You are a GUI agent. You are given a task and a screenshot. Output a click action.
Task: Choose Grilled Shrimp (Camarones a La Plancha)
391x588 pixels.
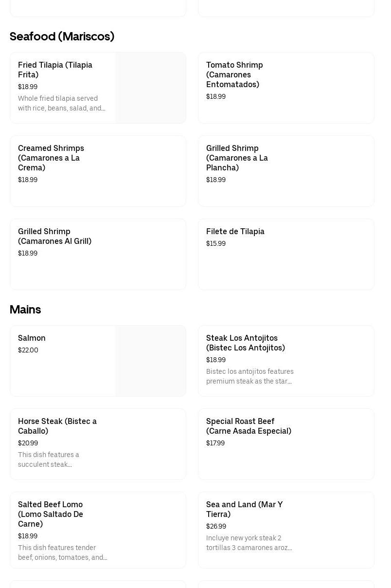(286, 171)
